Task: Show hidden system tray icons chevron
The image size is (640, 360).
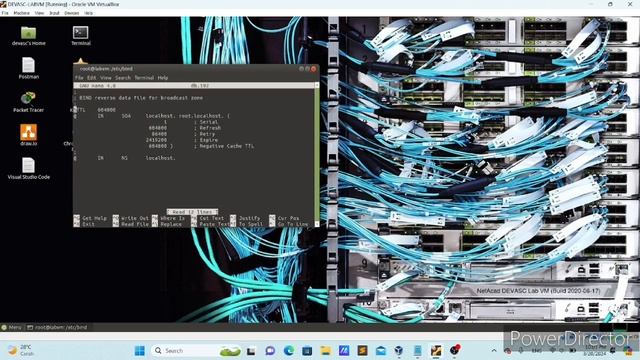Action: (494, 351)
